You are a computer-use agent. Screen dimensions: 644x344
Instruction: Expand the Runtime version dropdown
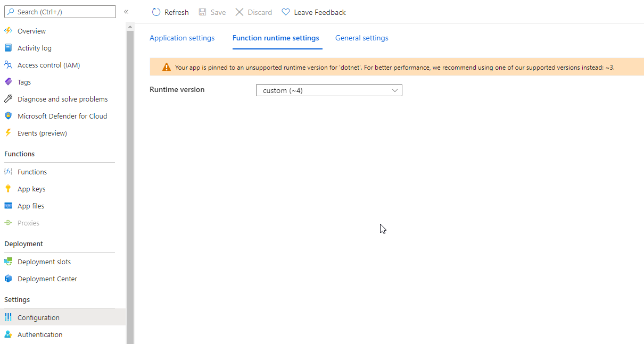pos(329,90)
